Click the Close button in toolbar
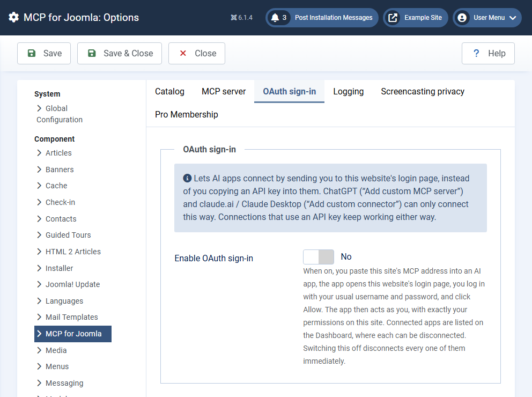Screen dimensions: 532x397 coord(197,53)
